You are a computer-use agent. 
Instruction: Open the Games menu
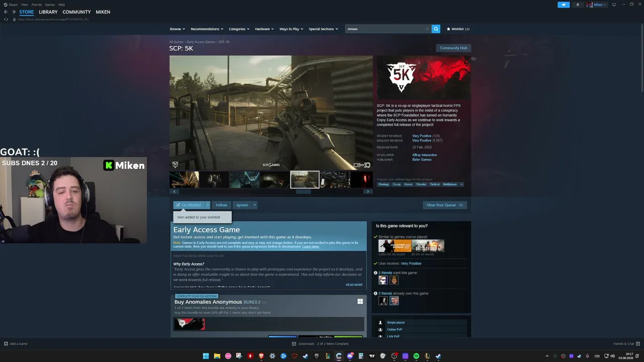click(50, 5)
